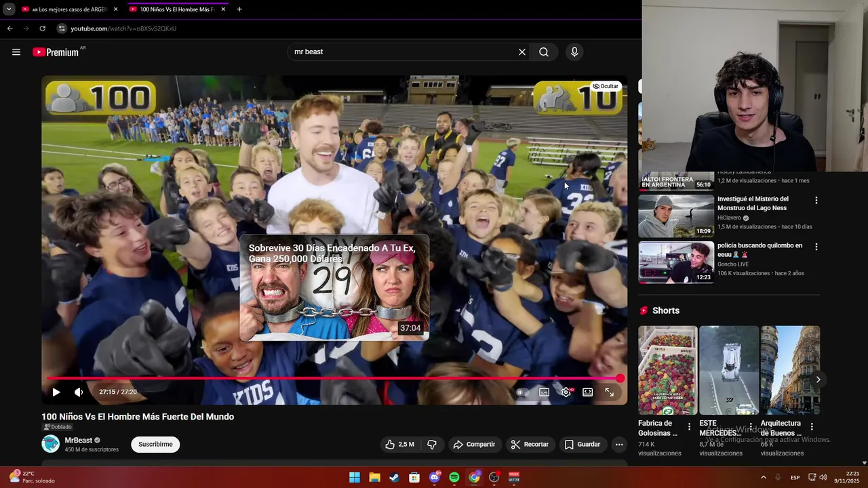Play the video with the play button

click(x=56, y=392)
